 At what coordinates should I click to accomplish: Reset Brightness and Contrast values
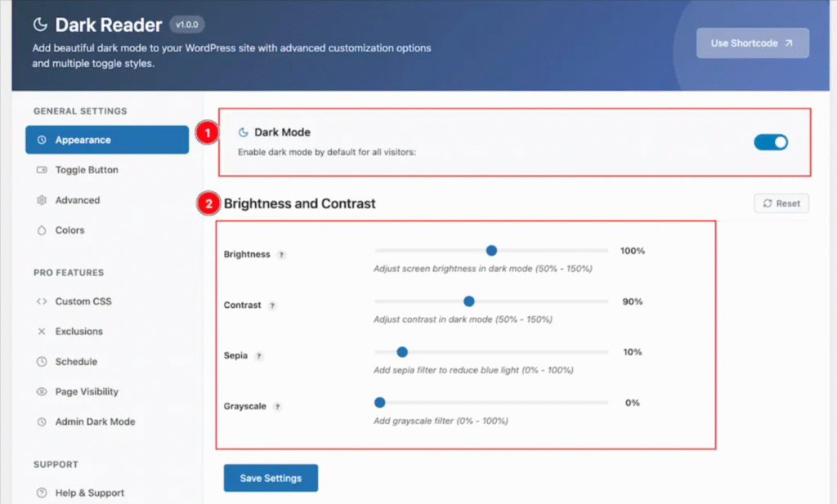[781, 203]
